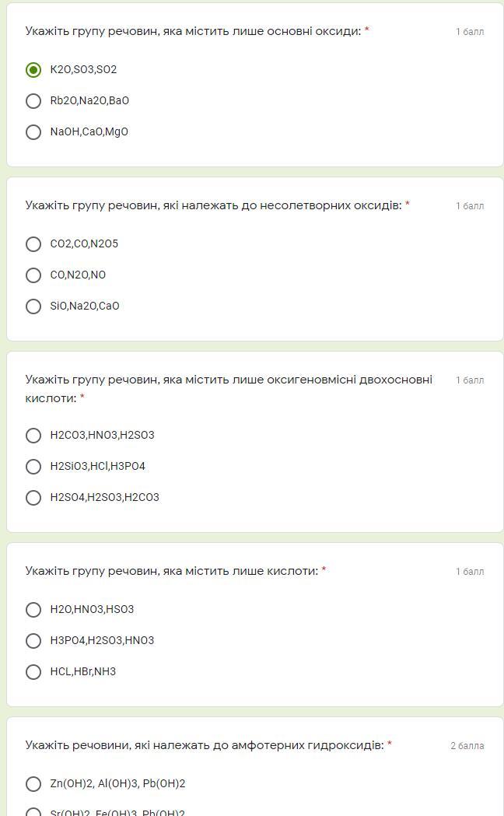The height and width of the screenshot is (816, 504).
Task: Select the H2O,HNO3,HSO3 option
Action: click(x=33, y=610)
